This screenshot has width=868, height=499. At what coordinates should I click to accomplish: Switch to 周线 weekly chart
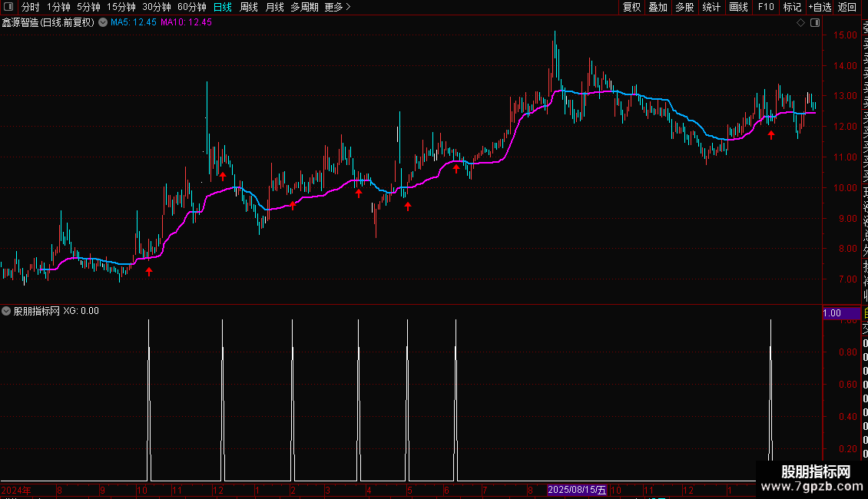click(x=249, y=7)
